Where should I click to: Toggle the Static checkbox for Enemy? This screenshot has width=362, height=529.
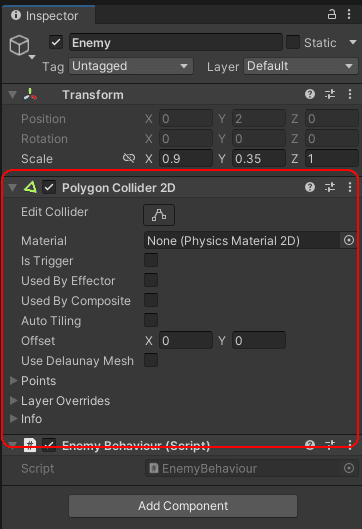click(293, 43)
